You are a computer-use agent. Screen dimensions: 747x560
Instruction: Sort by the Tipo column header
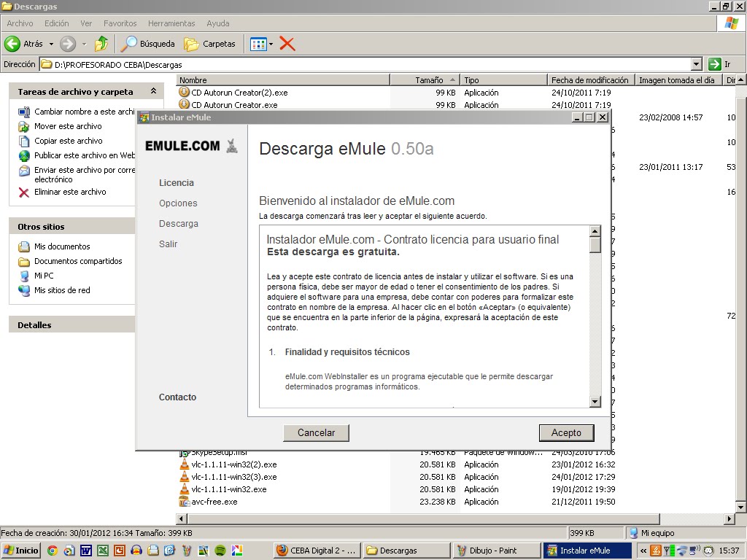(503, 80)
